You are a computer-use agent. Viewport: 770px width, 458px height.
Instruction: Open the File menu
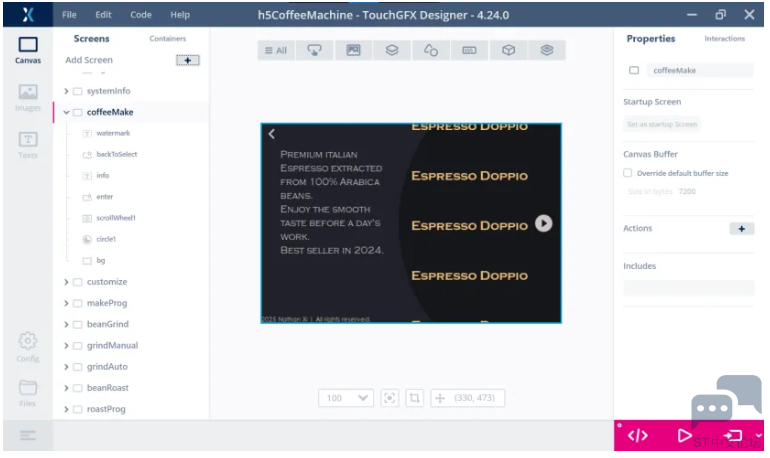click(x=69, y=15)
